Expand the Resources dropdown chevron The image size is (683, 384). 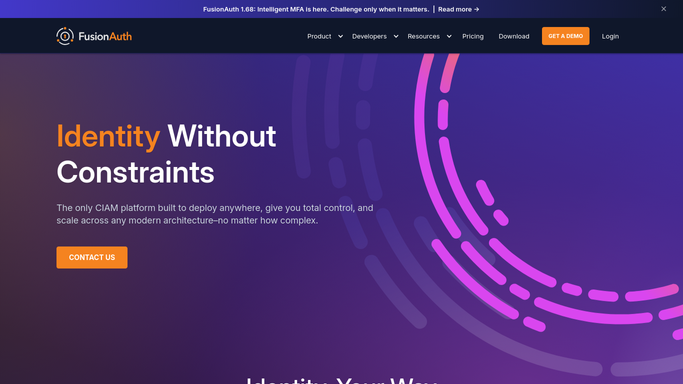point(449,37)
